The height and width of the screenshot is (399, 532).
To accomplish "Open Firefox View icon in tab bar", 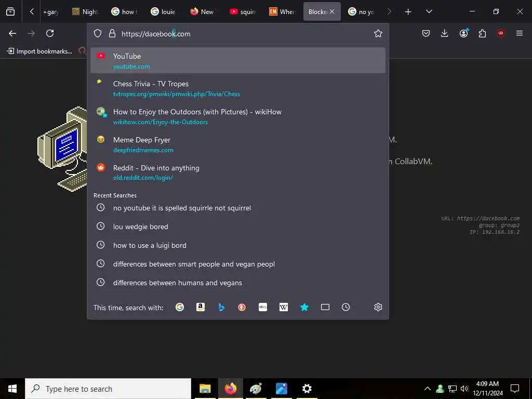I will click(x=10, y=11).
